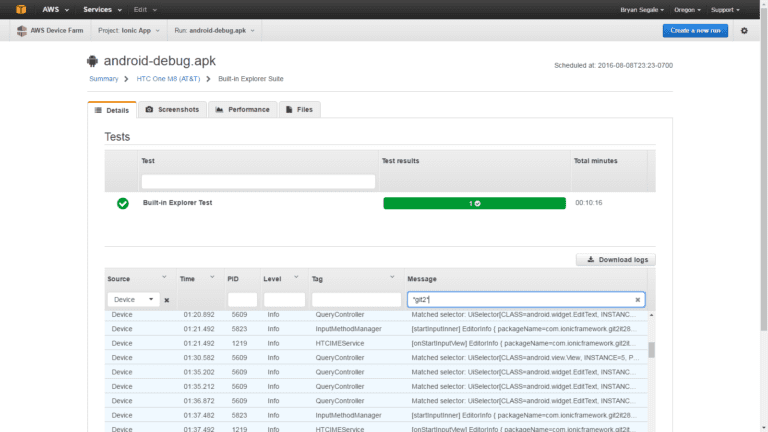768x432 pixels.
Task: Select the Details tab
Action: (112, 110)
